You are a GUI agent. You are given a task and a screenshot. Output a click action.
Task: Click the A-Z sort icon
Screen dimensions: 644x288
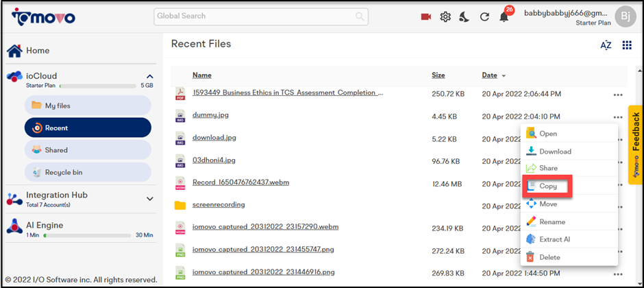coord(606,45)
